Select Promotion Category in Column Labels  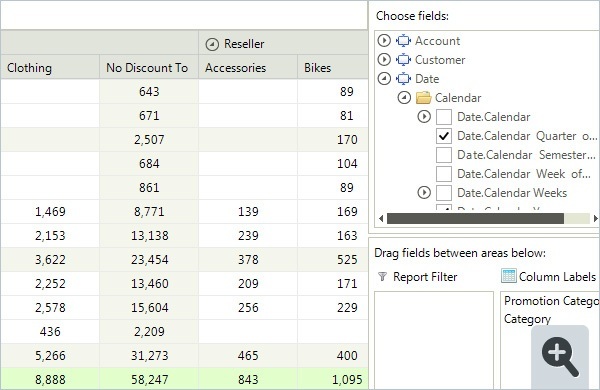coord(551,301)
